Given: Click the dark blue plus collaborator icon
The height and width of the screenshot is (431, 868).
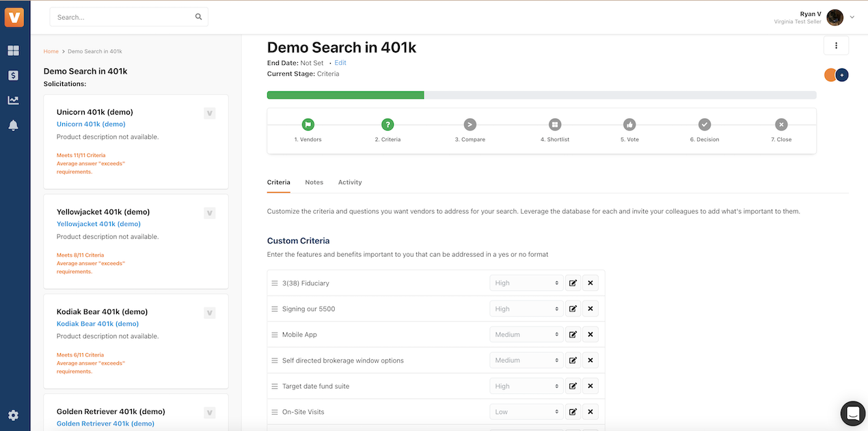Looking at the screenshot, I should coord(842,75).
